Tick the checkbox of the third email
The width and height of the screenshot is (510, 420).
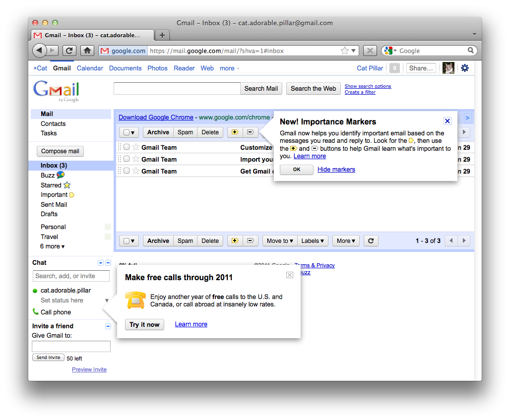click(127, 171)
